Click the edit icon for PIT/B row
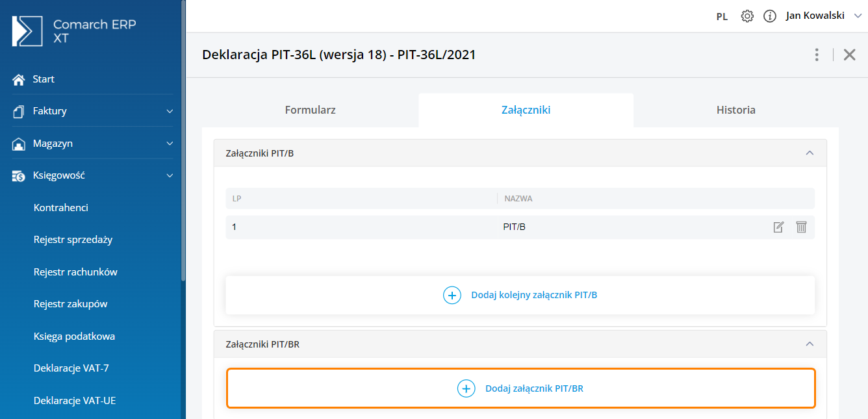Screen dimensions: 868x419 (778, 227)
